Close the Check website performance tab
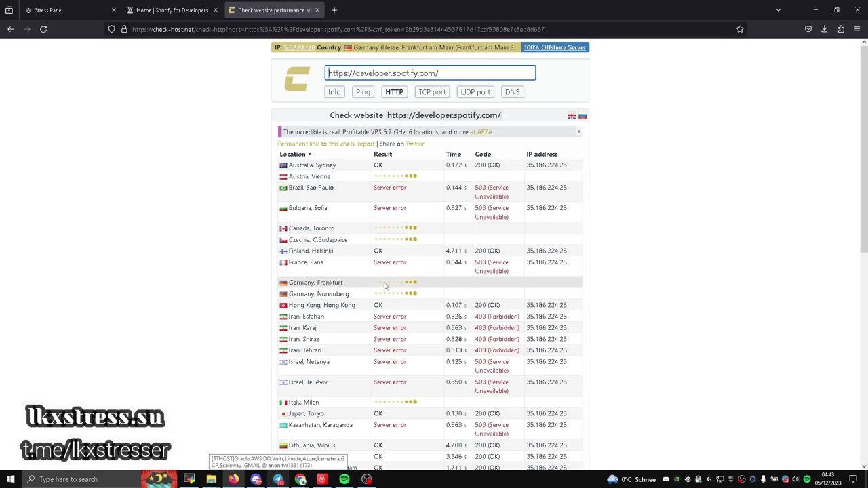Viewport: 868px width, 488px height. (x=317, y=10)
